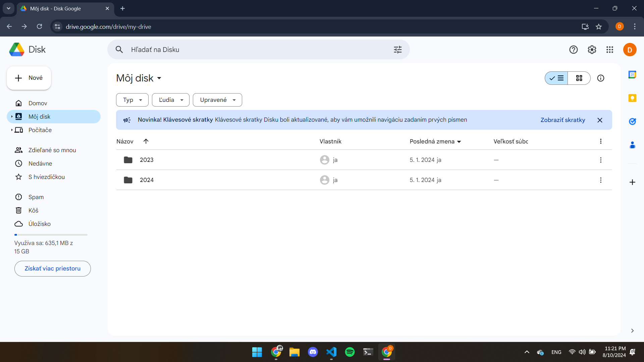Open the Upravené filter dropdown
Viewport: 644px width, 362px height.
click(217, 100)
